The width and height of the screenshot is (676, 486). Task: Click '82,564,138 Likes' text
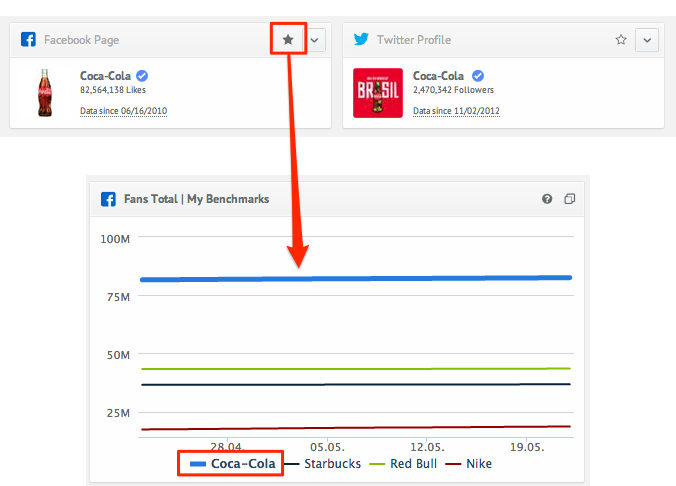(x=113, y=90)
